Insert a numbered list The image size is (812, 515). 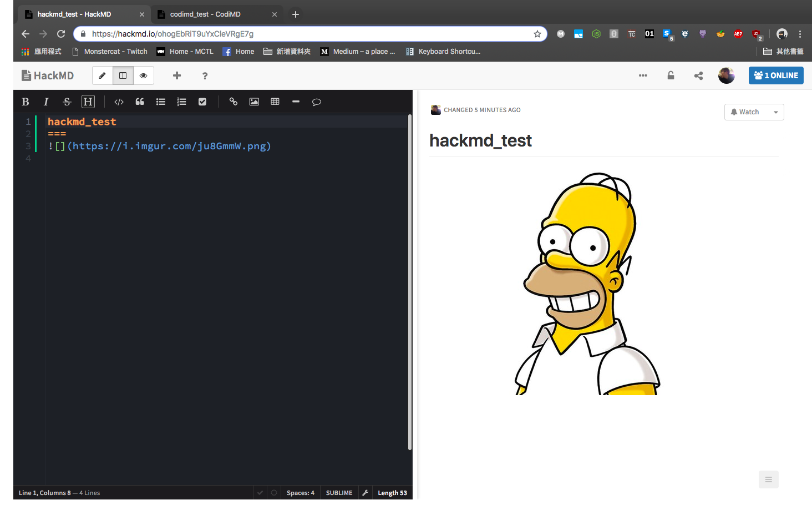pyautogui.click(x=181, y=102)
